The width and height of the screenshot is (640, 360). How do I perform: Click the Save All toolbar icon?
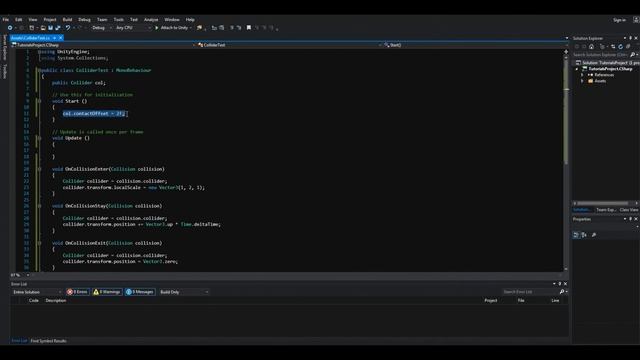pyautogui.click(x=58, y=28)
